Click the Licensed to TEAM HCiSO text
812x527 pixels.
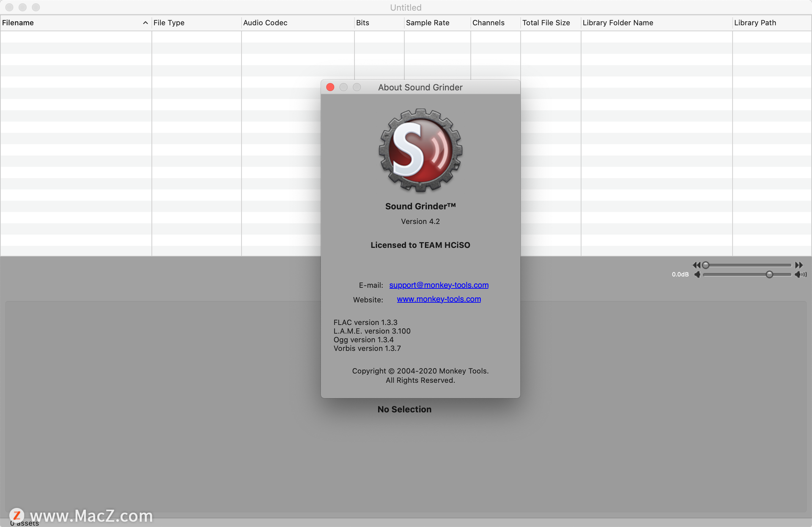420,245
